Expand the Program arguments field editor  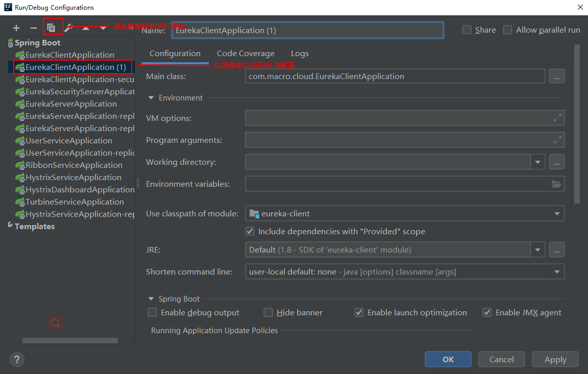pos(557,140)
